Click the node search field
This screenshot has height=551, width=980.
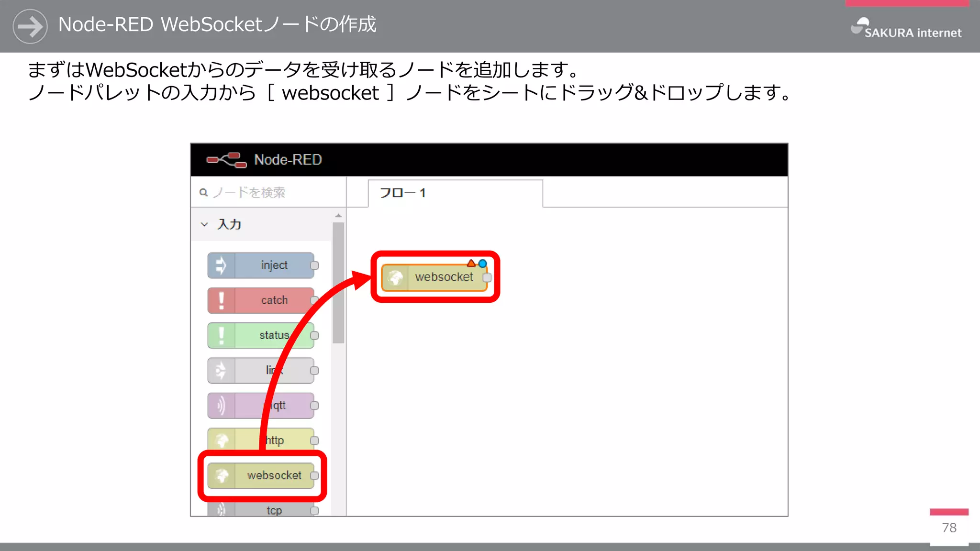coord(268,192)
